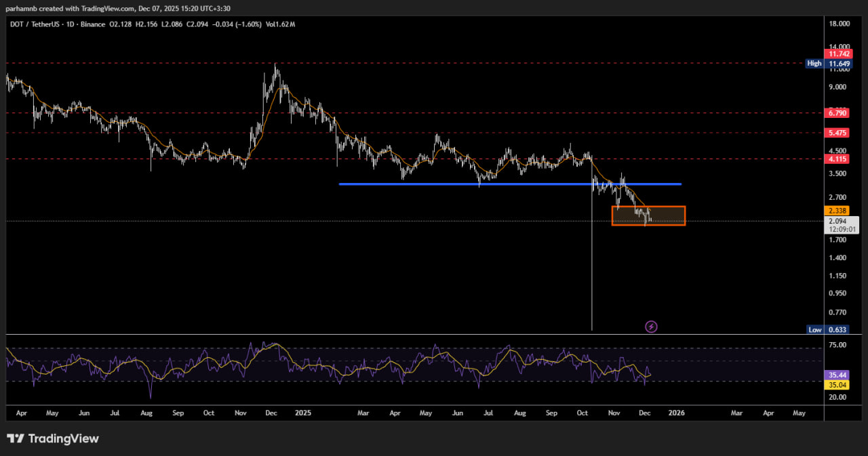
Task: Select the red 6.790 price level label
Action: (x=833, y=112)
